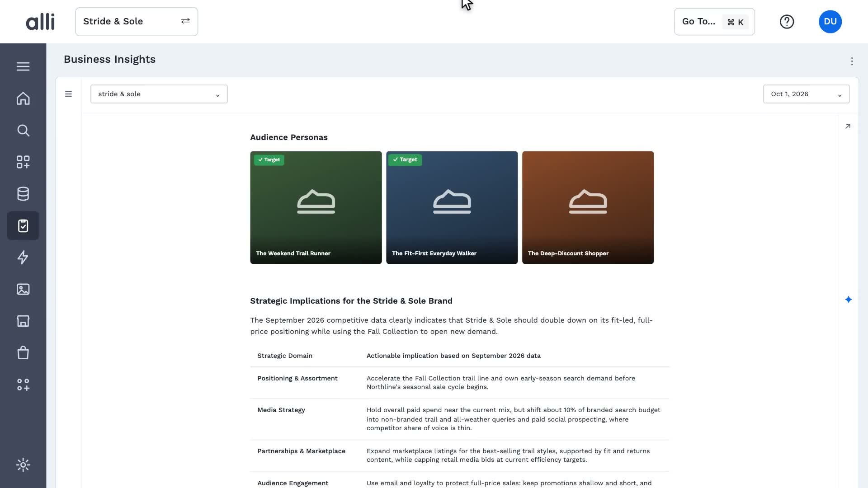Screen dimensions: 868x488
Task: Open the storefront sidebar icon
Action: (x=23, y=321)
